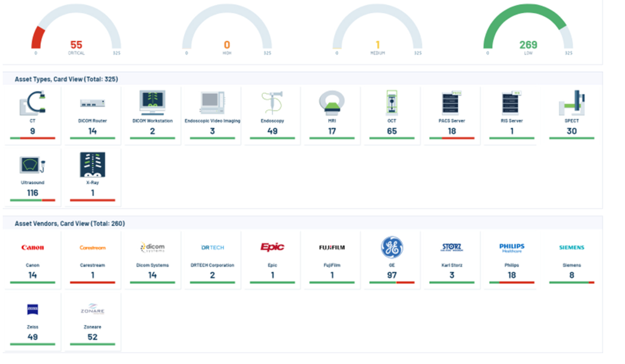Click the PACS Server count 18

pyautogui.click(x=452, y=131)
